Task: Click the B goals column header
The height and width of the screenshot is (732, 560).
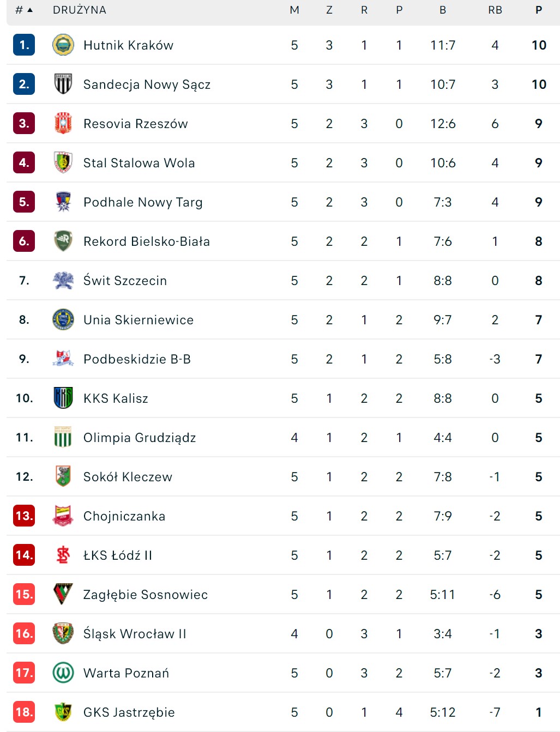Action: coord(442,10)
